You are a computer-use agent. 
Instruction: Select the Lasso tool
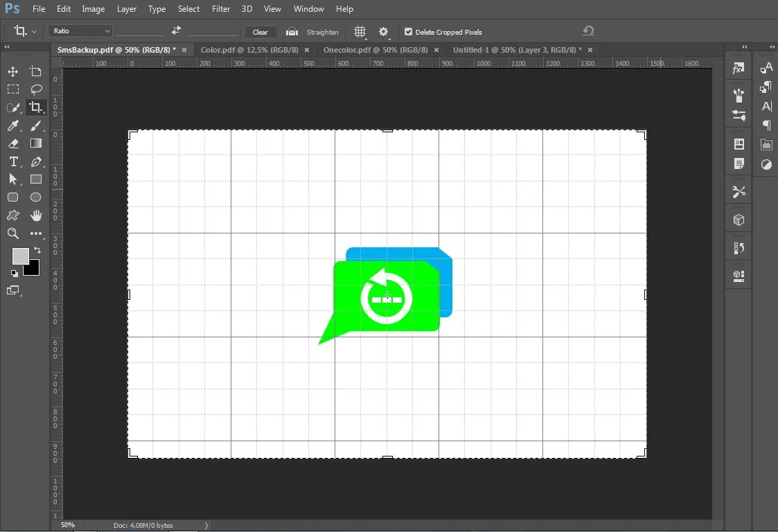(x=36, y=89)
